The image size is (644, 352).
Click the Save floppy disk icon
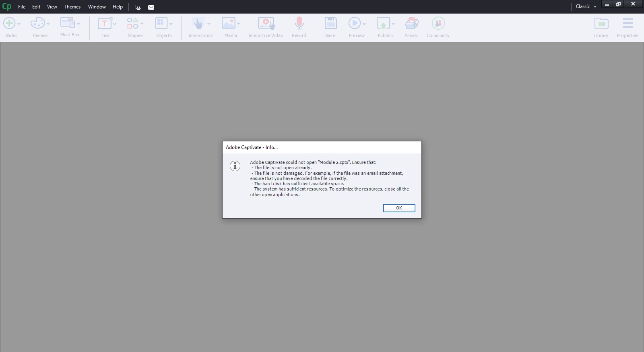(331, 23)
